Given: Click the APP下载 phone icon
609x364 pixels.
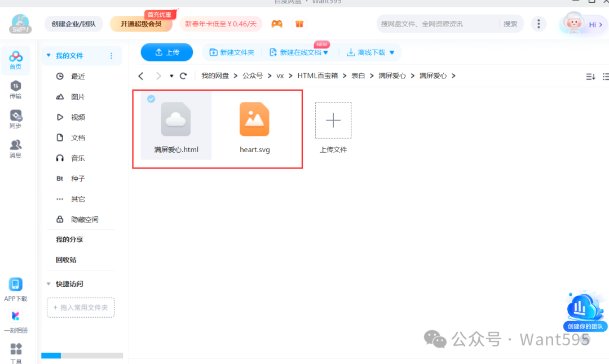Looking at the screenshot, I should (x=16, y=285).
